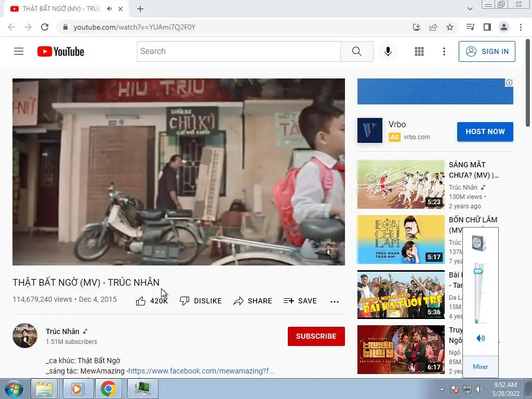Screen dimensions: 532x399
Task: Open Chrome profile avatar
Action: coord(504,27)
